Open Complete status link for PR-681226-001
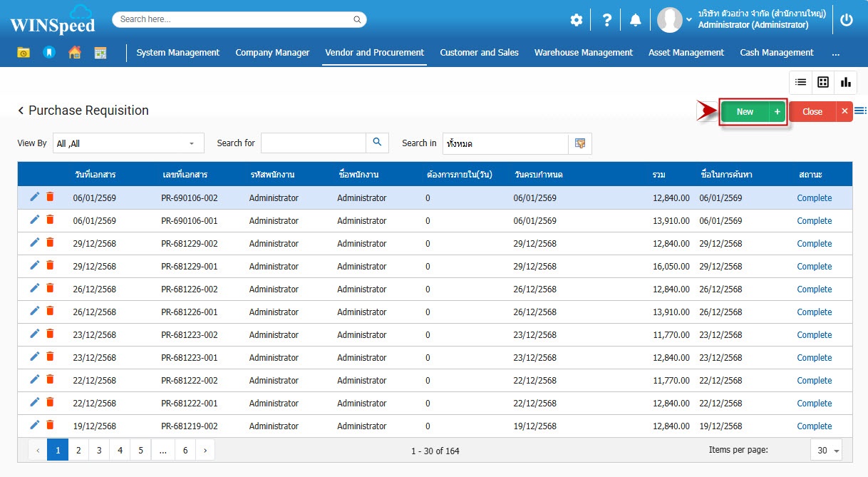 coord(814,312)
